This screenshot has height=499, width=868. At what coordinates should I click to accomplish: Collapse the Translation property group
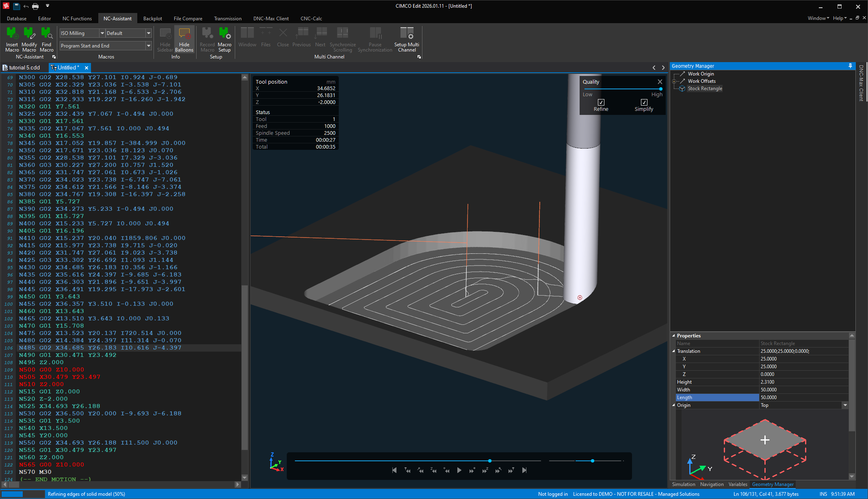coord(673,351)
